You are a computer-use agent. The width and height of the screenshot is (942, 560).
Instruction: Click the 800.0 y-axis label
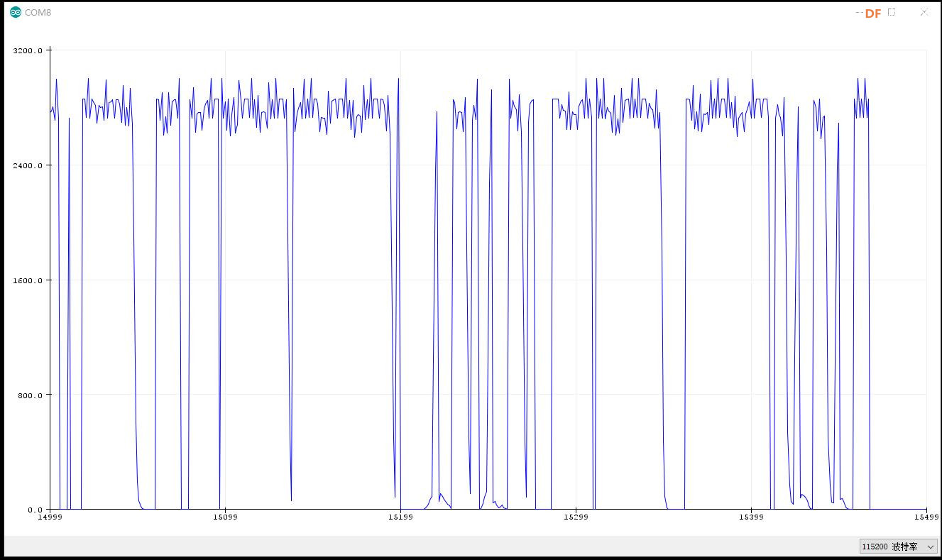(31, 395)
